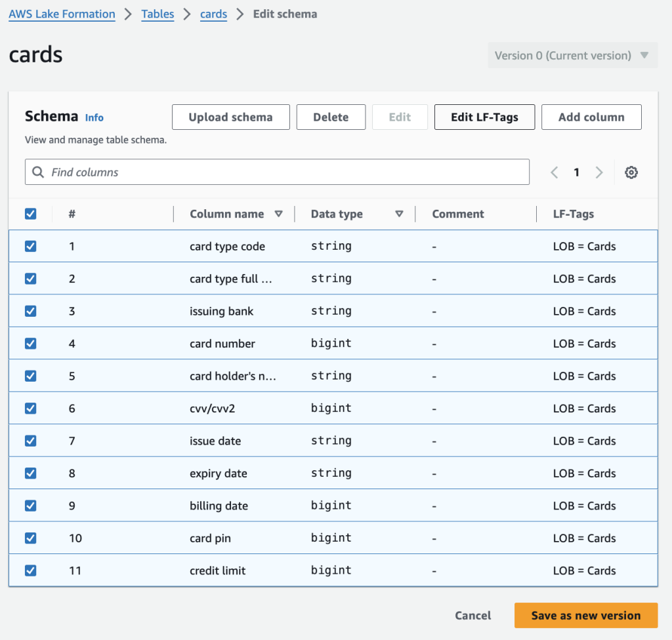Uncheck the billing date row

[30, 506]
